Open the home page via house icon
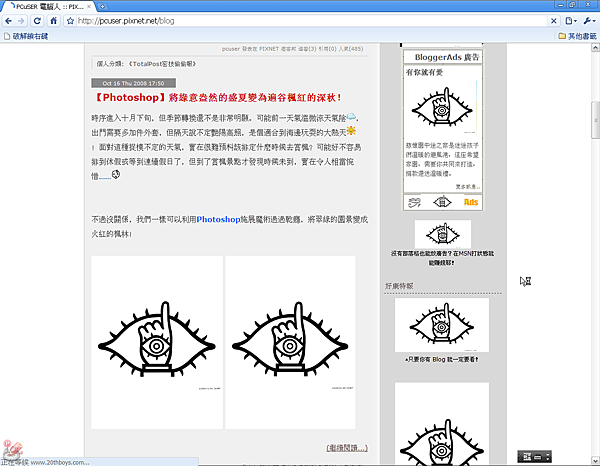 (54, 21)
